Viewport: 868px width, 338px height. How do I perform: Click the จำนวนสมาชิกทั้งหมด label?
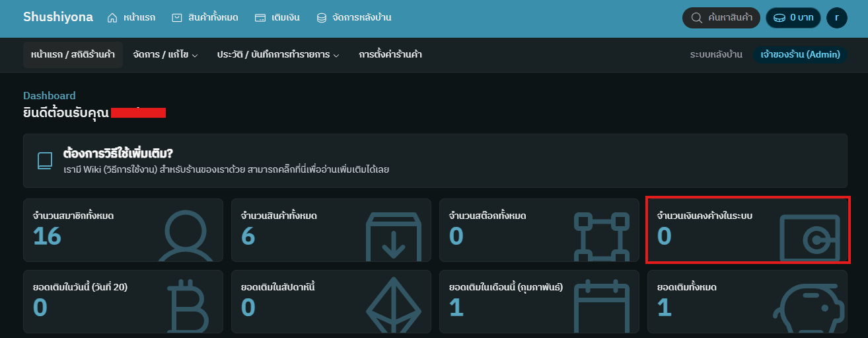point(73,216)
